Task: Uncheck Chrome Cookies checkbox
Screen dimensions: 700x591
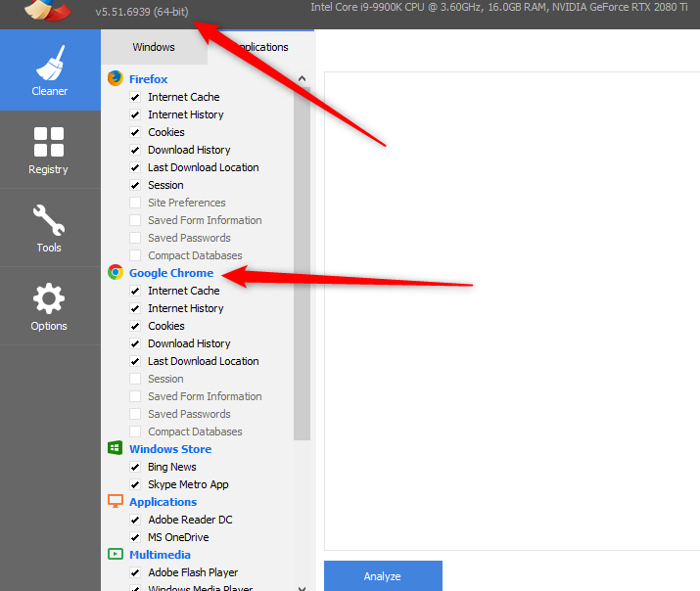Action: coord(135,326)
